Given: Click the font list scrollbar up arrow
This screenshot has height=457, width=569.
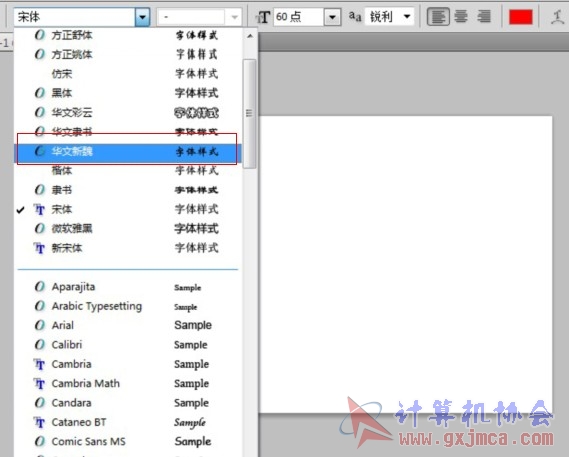Looking at the screenshot, I should pos(250,36).
